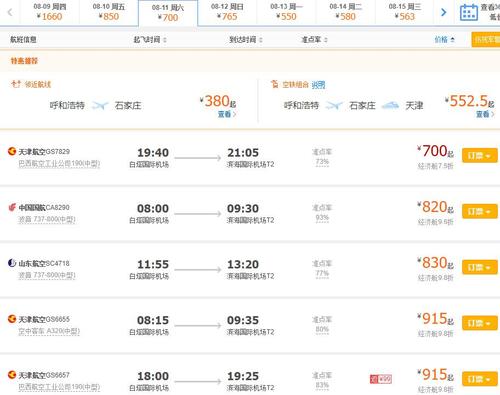500x395 pixels.
Task: Open the low-price calendar icon
Action: tap(469, 13)
